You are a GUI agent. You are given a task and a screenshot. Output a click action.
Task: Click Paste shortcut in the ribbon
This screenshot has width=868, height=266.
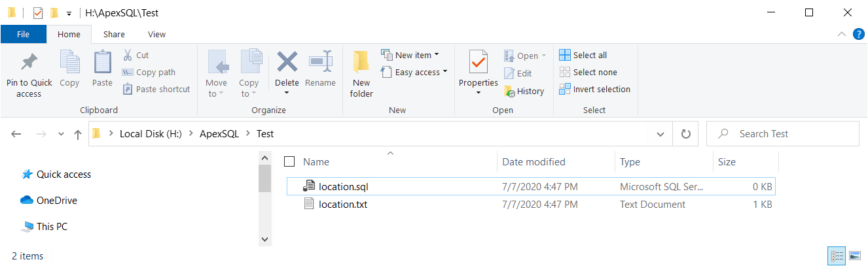(156, 90)
